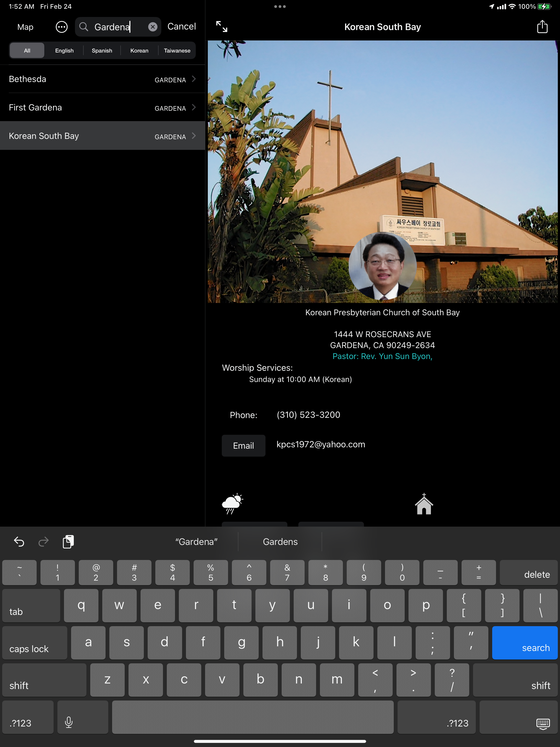The width and height of the screenshot is (560, 747).
Task: Open the more options ellipsis button
Action: [x=62, y=27]
